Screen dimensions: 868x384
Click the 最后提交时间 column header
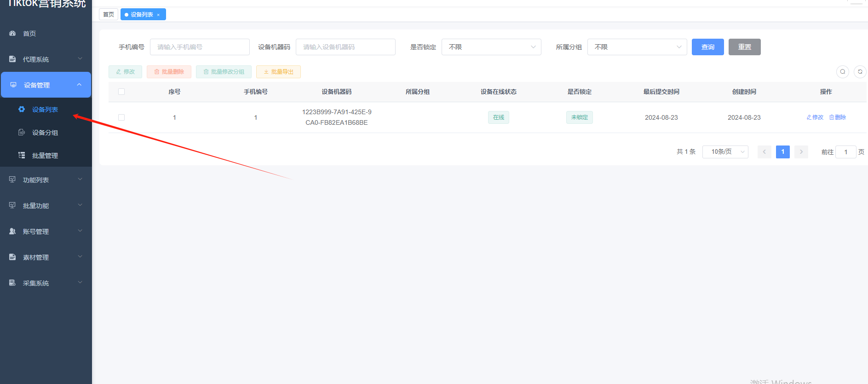point(661,92)
